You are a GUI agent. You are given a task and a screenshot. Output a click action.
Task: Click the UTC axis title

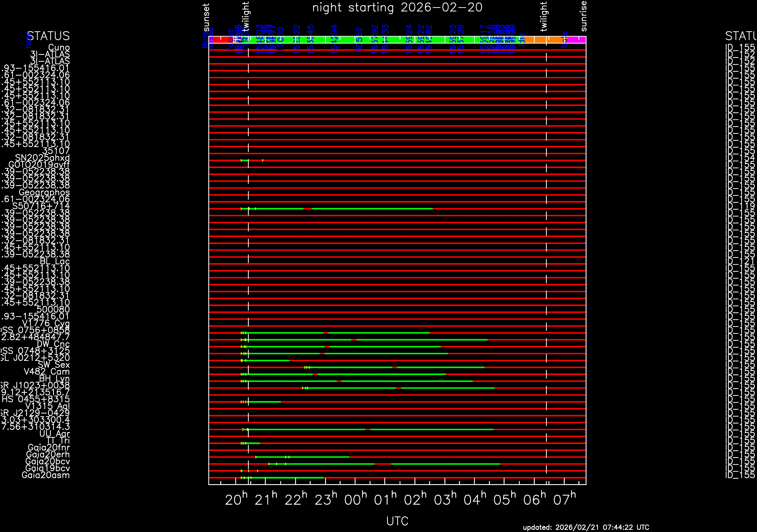pos(397,521)
